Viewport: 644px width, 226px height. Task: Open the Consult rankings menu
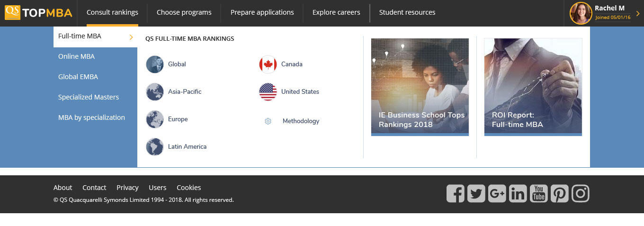coord(112,12)
